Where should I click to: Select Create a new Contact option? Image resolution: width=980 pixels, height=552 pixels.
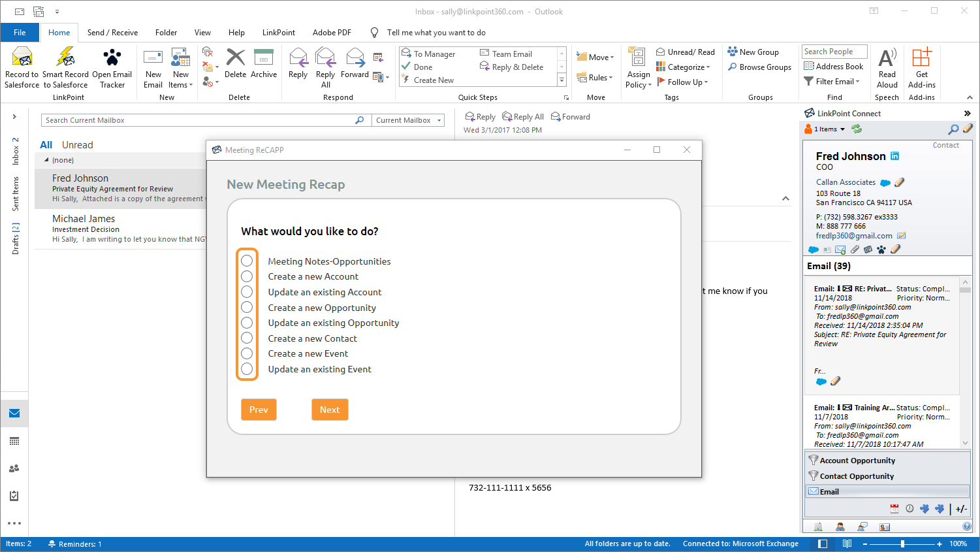247,338
